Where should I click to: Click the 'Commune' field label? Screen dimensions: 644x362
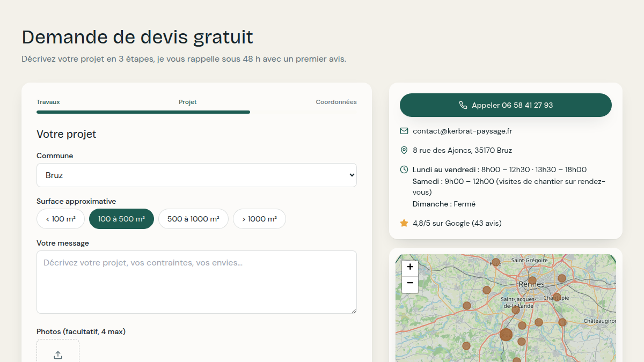pos(55,156)
